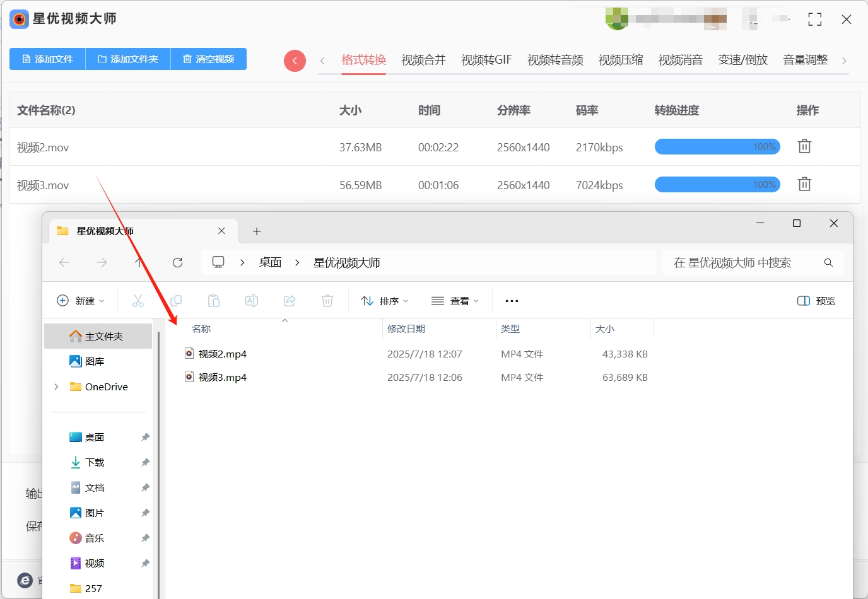Go to the 变速/倒放 tab
This screenshot has height=599, width=868.
[743, 60]
